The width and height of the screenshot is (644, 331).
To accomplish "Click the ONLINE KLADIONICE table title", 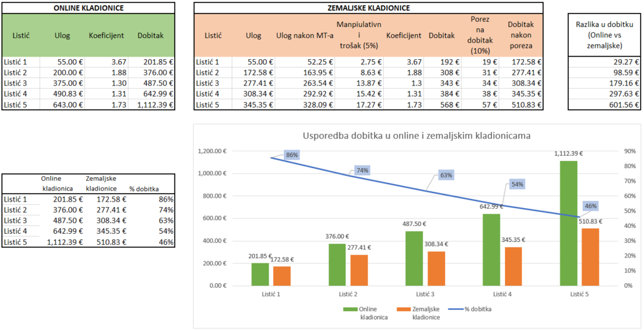I will point(88,8).
